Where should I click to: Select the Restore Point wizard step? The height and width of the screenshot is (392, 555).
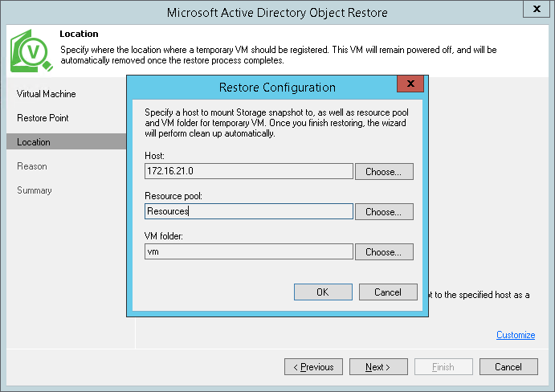tap(43, 118)
